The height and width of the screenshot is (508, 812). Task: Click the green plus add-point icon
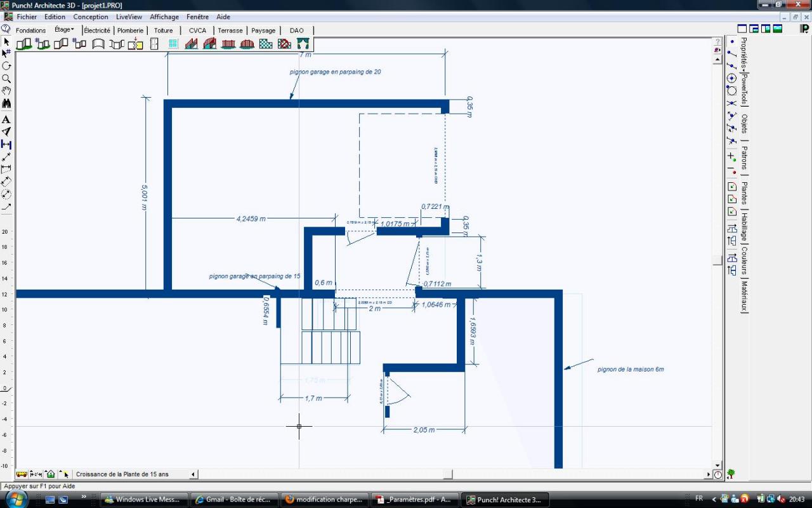pyautogui.click(x=731, y=156)
